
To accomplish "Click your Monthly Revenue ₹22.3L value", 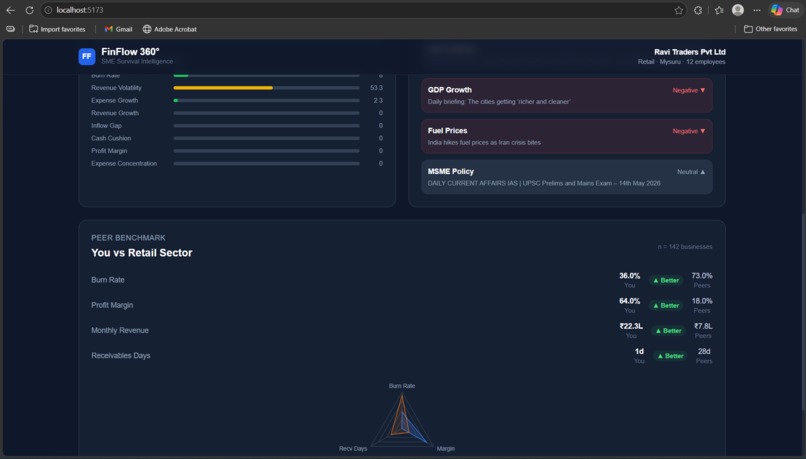I will (631, 326).
